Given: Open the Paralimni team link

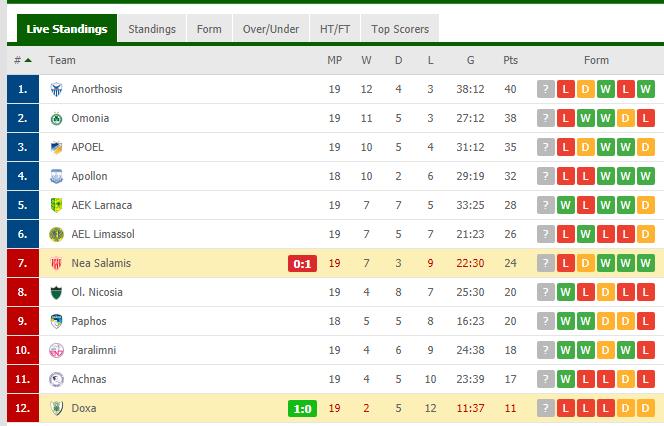Looking at the screenshot, I should click(x=94, y=350).
